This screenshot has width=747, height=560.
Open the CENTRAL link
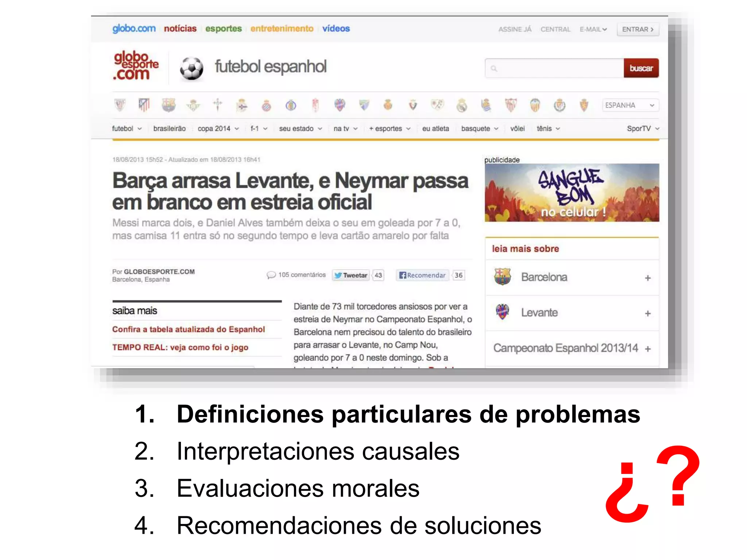click(555, 29)
